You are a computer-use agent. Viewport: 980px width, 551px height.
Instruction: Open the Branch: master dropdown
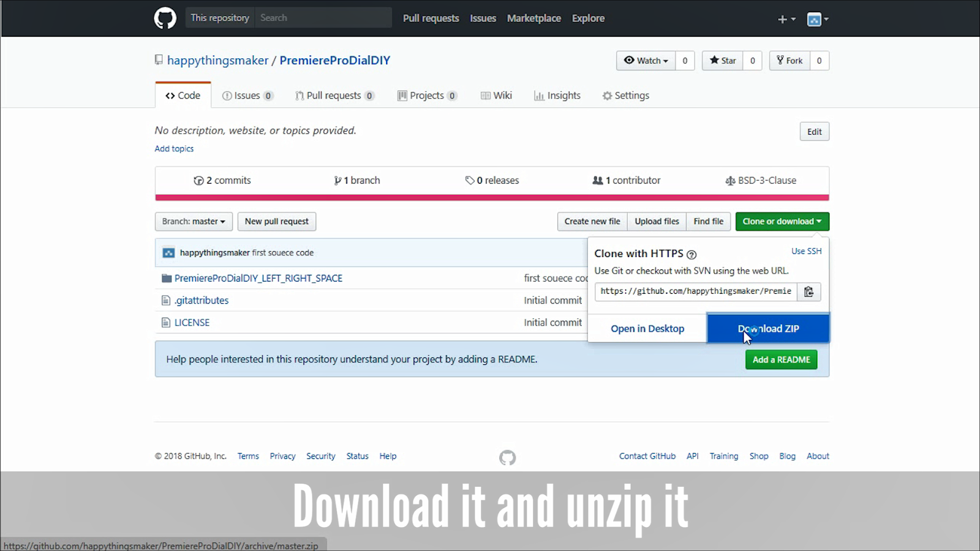(x=194, y=222)
